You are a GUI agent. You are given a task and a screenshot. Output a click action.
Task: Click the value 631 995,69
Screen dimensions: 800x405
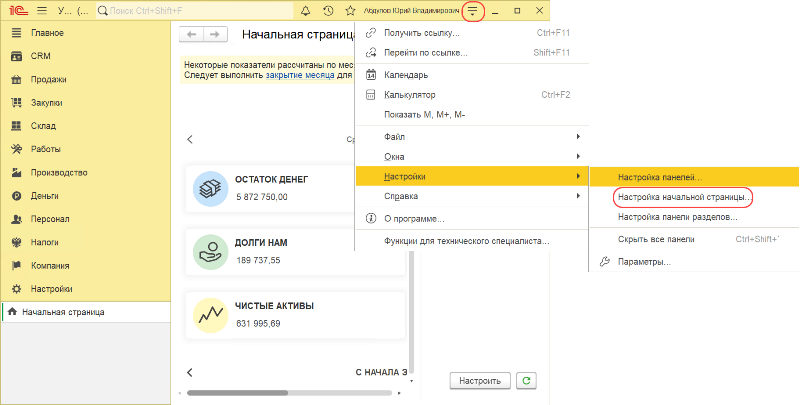click(258, 323)
